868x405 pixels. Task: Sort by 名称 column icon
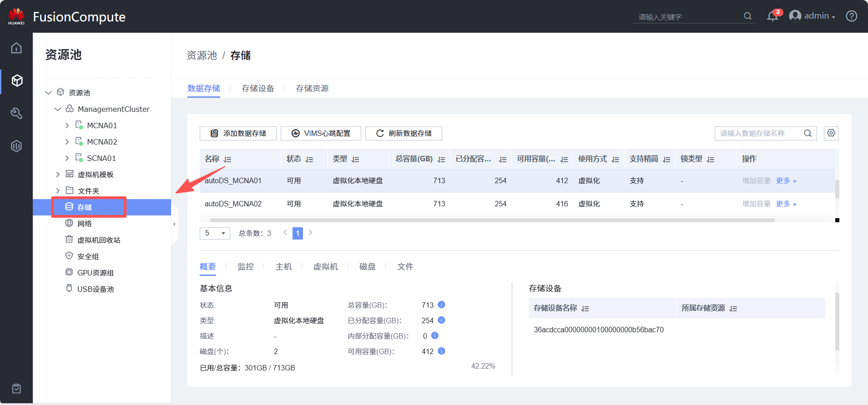point(227,160)
